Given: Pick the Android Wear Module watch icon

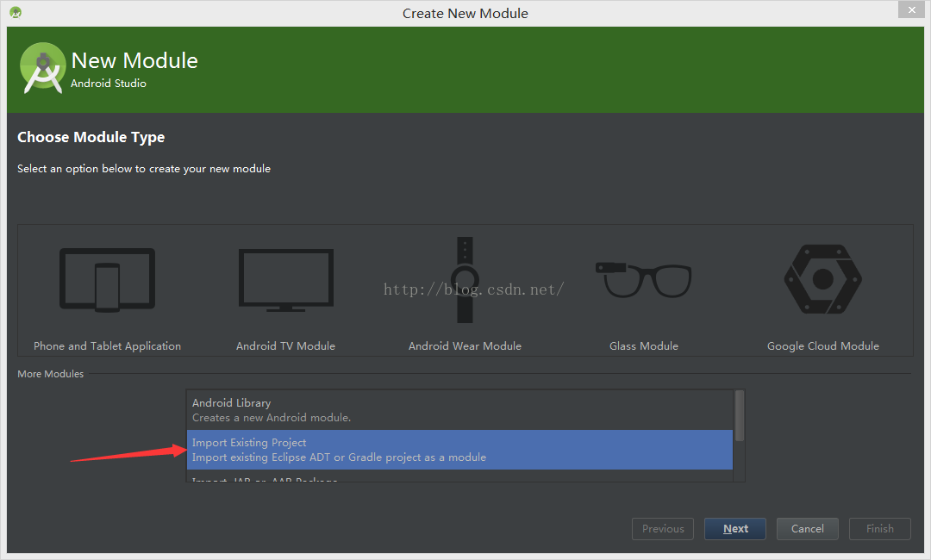Looking at the screenshot, I should pyautogui.click(x=465, y=280).
